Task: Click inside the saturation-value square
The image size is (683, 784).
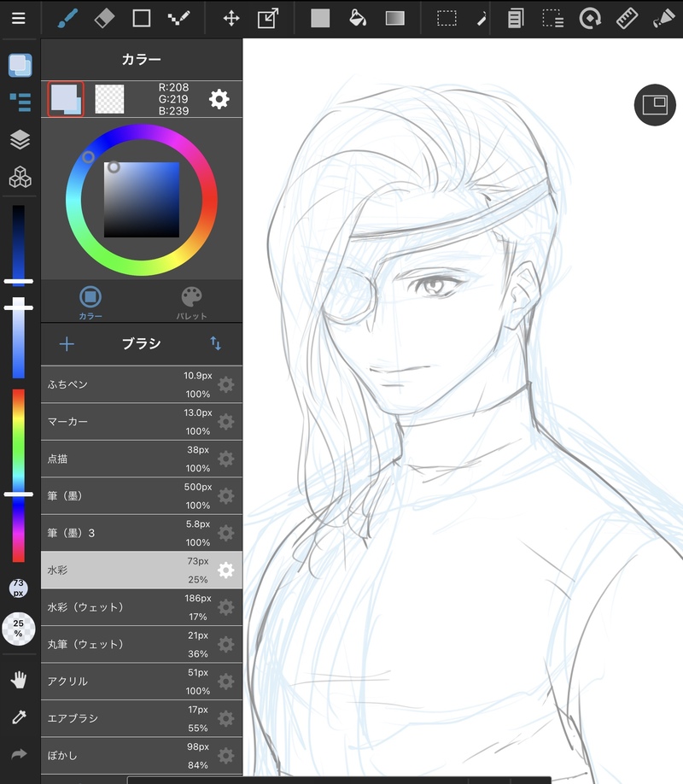Action: pyautogui.click(x=142, y=200)
